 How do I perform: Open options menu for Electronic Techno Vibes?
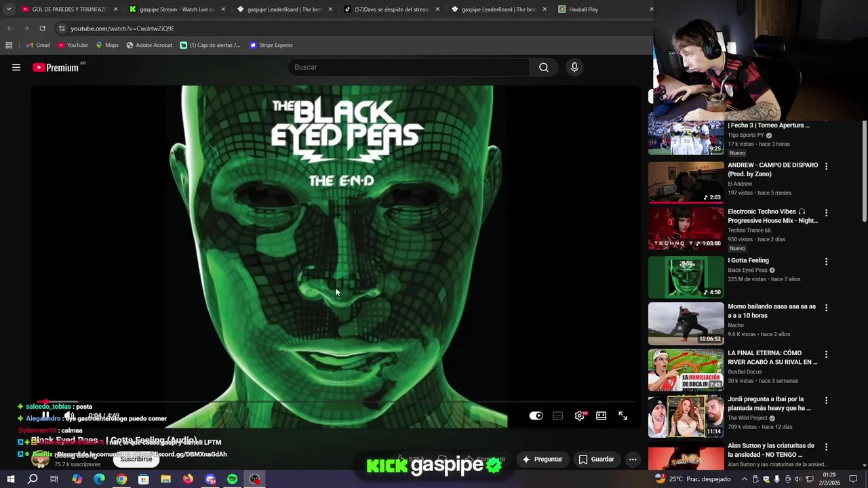826,213
